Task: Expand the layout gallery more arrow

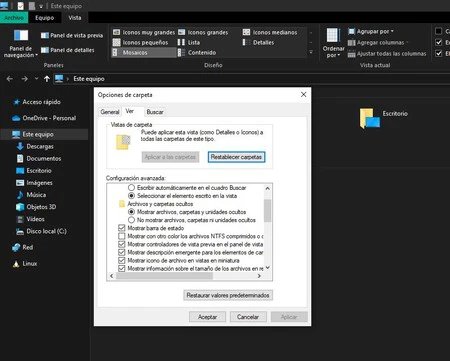Action: click(311, 52)
